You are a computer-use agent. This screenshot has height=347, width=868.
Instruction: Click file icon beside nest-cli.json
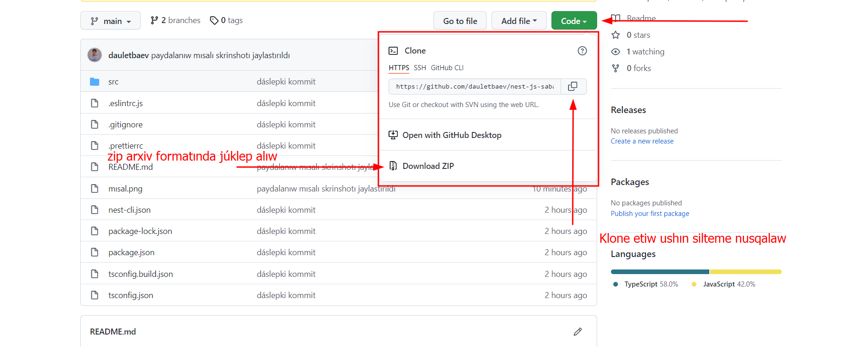click(x=95, y=210)
